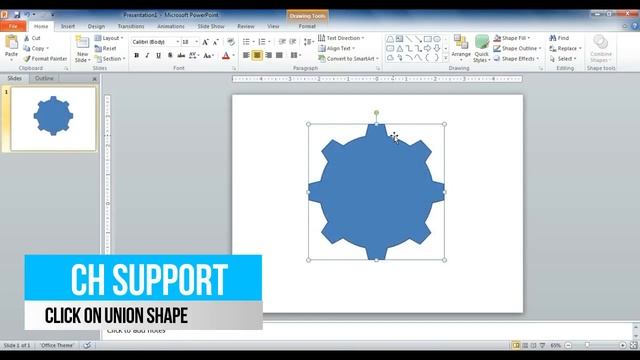Align text left
The width and height of the screenshot is (640, 360).
(x=246, y=55)
